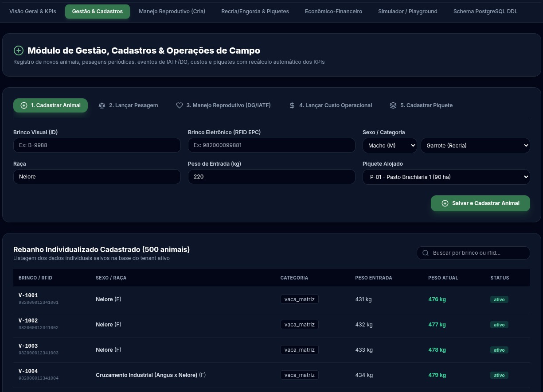View the Schema PostgreSQL DDL tab
This screenshot has width=543, height=392.
pos(485,12)
